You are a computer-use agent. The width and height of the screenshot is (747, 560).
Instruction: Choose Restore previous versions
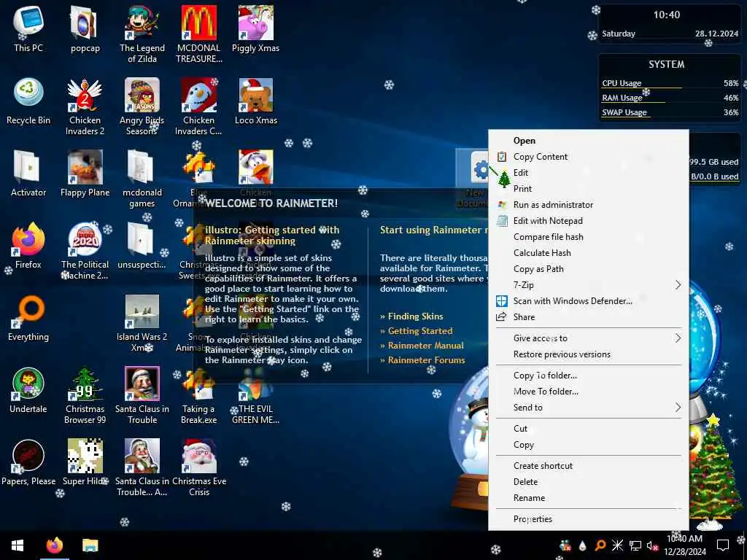tap(589, 354)
